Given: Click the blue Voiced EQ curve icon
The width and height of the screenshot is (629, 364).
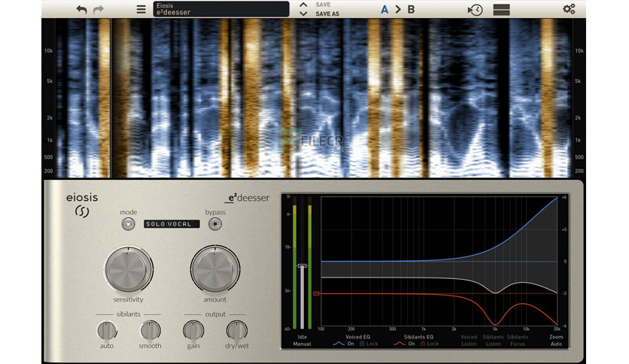Looking at the screenshot, I should tap(339, 344).
